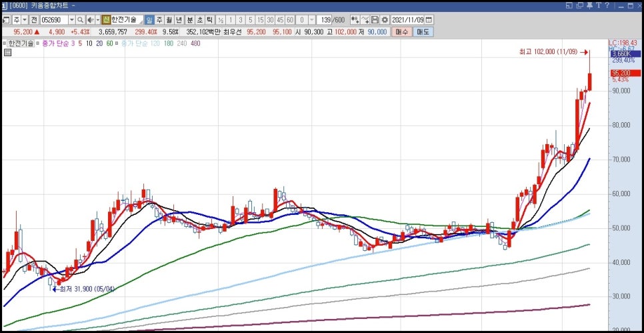Click the save chart floppy disk icon
Image resolution: width=644 pixels, height=333 pixels.
point(375,20)
